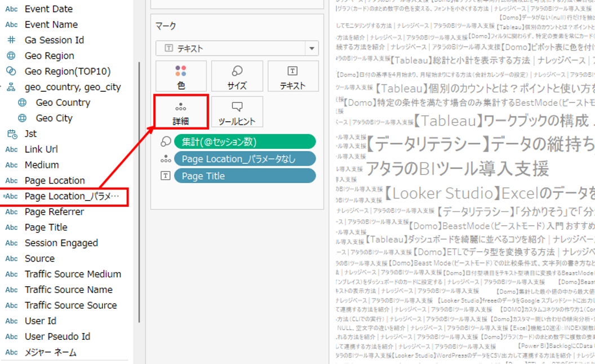Select the Geo City field
The height and width of the screenshot is (364, 595).
pyautogui.click(x=54, y=118)
